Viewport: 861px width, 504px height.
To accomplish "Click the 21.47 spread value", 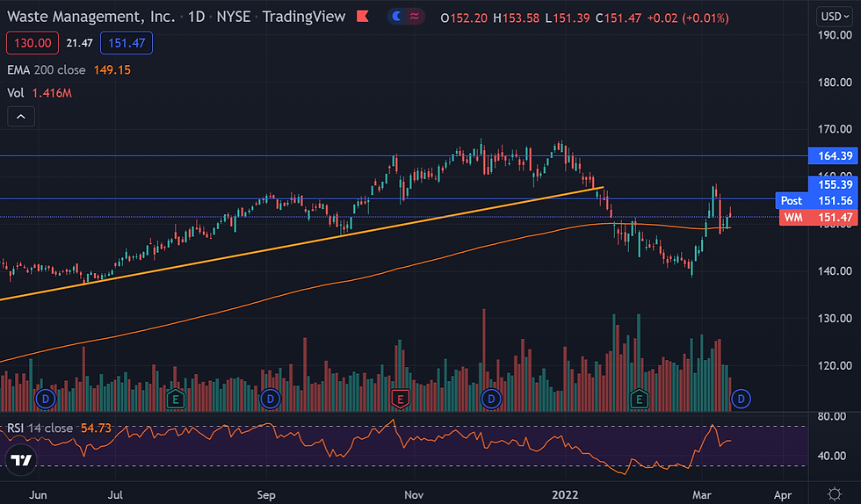I will click(x=80, y=43).
